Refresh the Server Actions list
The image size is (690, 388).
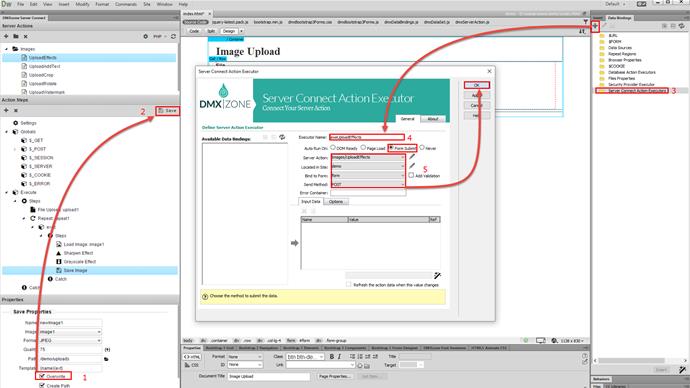(x=173, y=36)
